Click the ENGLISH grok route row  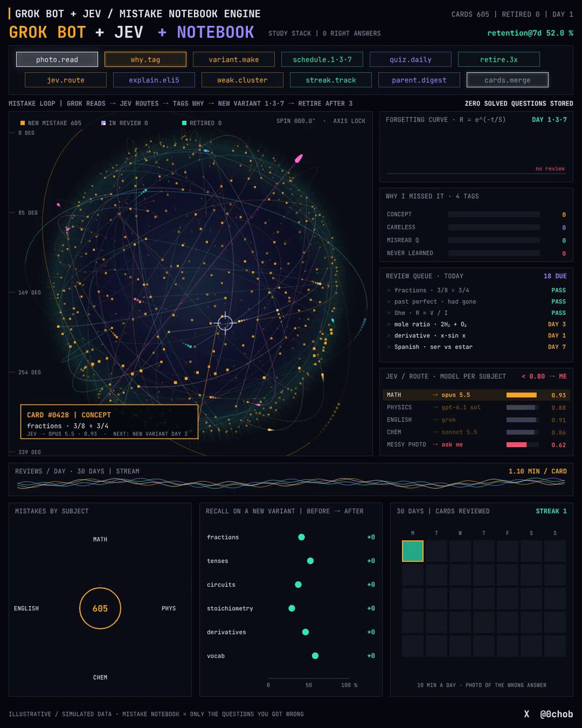[x=476, y=420]
